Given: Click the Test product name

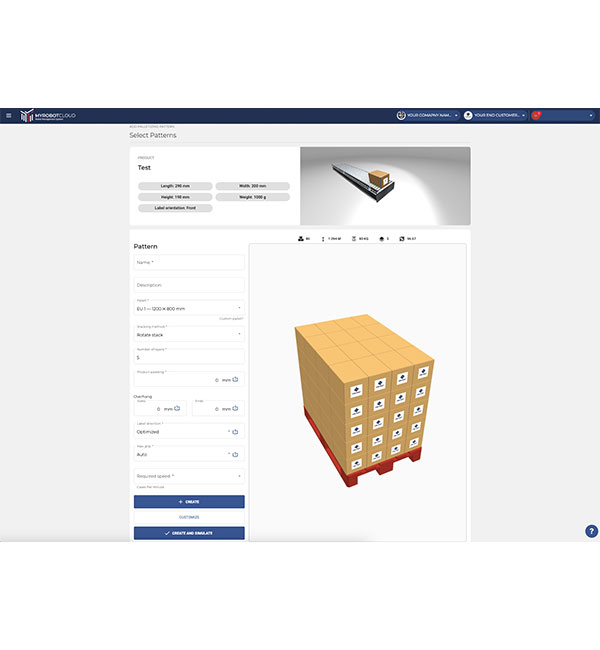Looking at the screenshot, I should pos(144,167).
